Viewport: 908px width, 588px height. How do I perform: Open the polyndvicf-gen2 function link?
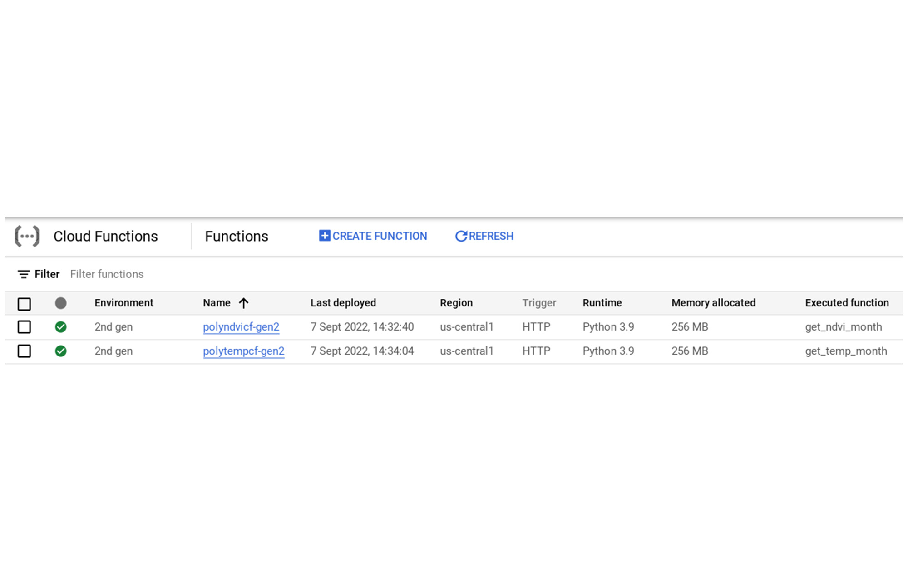pyautogui.click(x=242, y=326)
